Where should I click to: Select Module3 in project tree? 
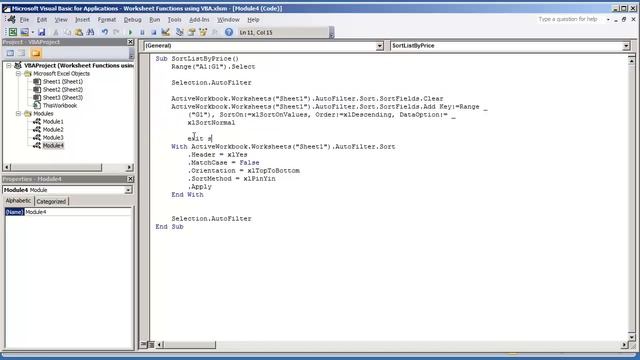[x=53, y=138]
